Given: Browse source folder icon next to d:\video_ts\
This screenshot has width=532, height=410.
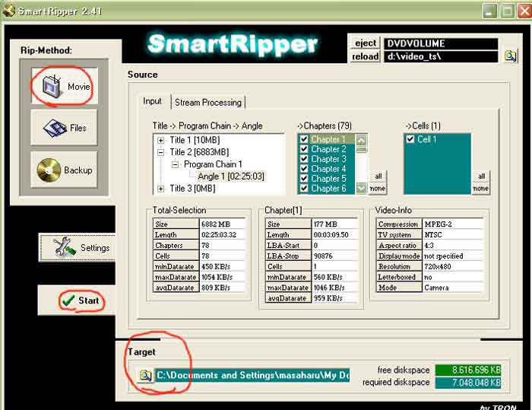Looking at the screenshot, I should 510,55.
